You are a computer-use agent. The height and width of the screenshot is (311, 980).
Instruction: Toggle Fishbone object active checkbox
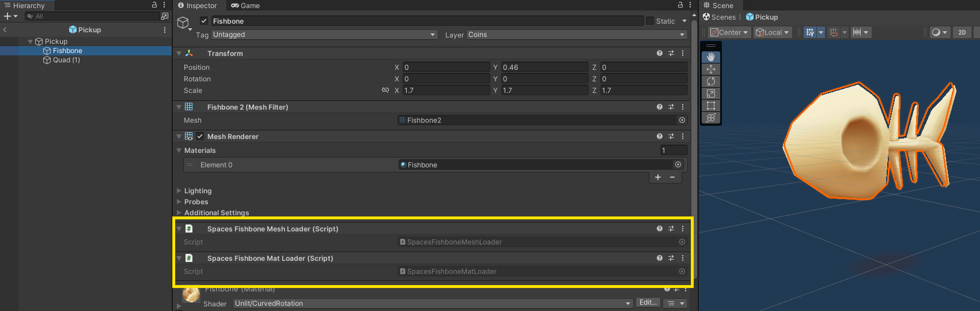click(x=204, y=21)
